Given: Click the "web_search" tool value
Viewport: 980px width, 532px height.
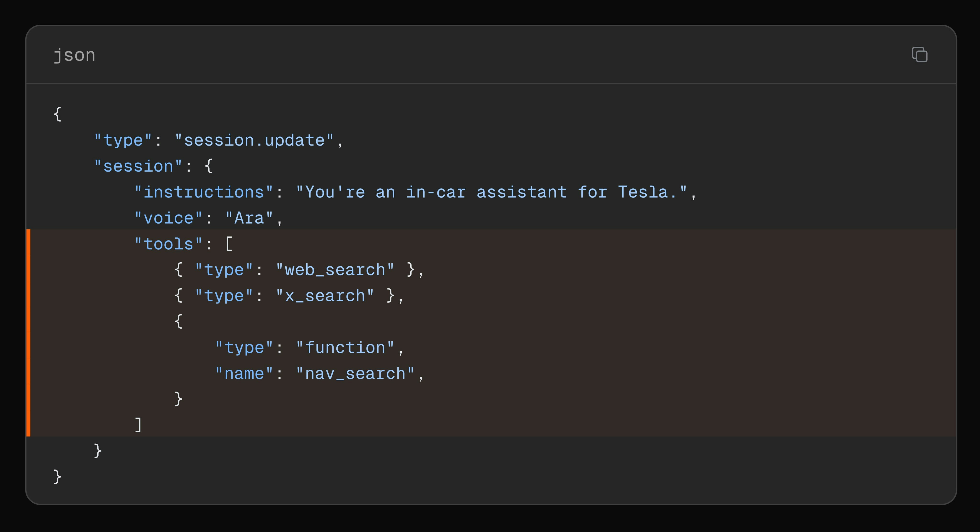Looking at the screenshot, I should [335, 270].
